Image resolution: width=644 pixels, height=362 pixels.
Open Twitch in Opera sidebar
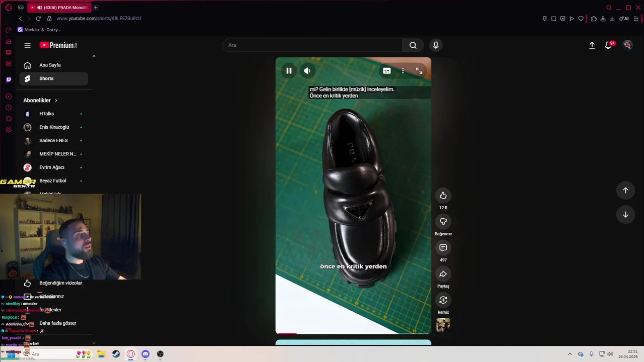9,79
